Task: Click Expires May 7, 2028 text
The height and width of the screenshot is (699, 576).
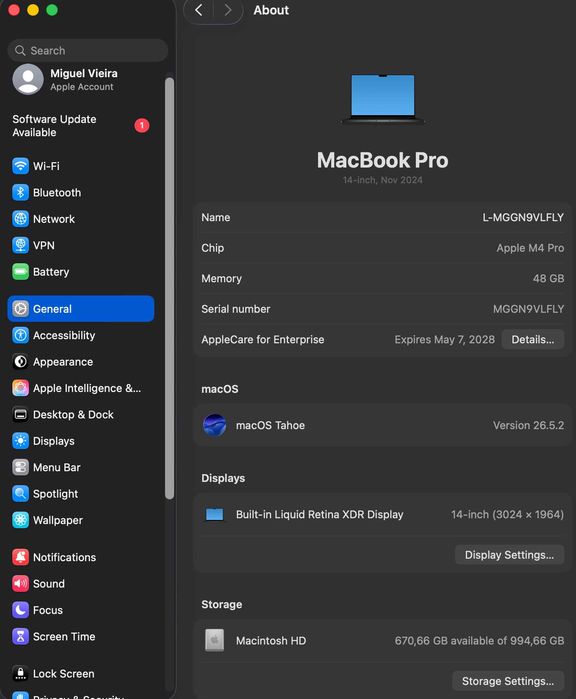Action: click(x=444, y=340)
